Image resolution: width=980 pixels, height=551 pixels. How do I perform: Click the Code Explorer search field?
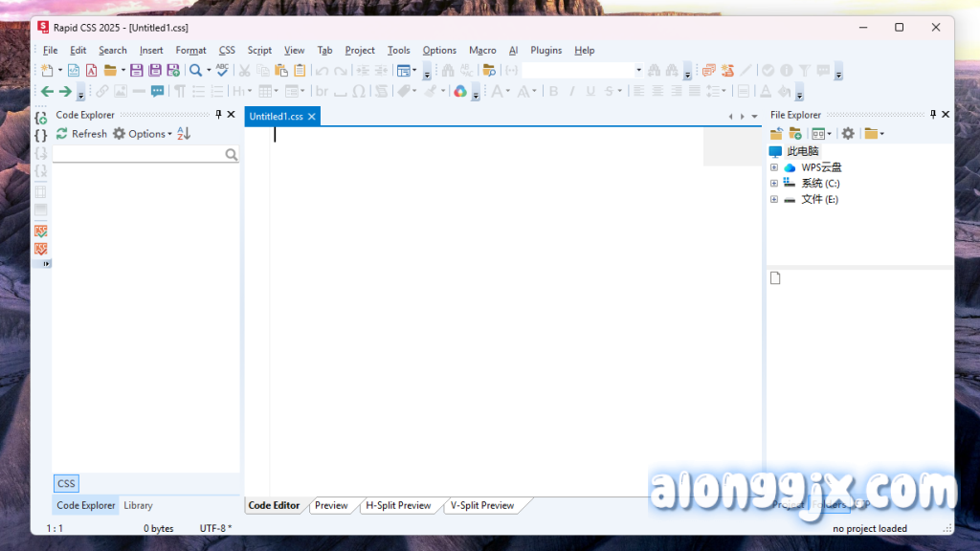click(139, 154)
